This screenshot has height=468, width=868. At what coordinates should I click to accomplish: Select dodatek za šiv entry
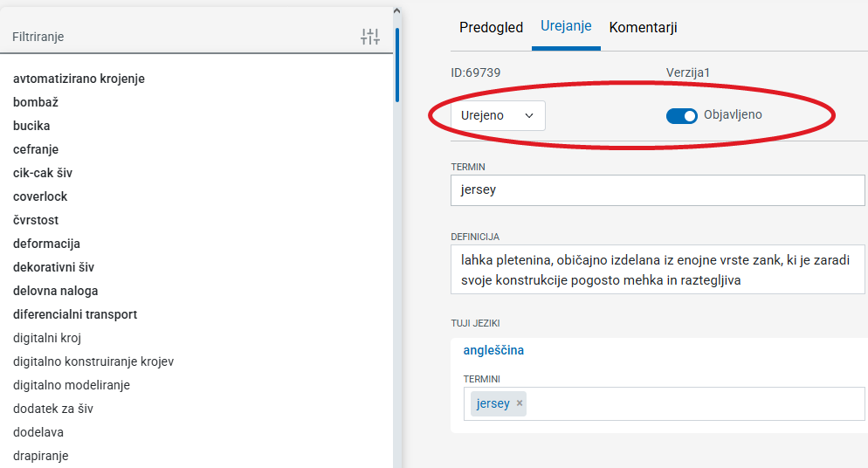pos(53,409)
